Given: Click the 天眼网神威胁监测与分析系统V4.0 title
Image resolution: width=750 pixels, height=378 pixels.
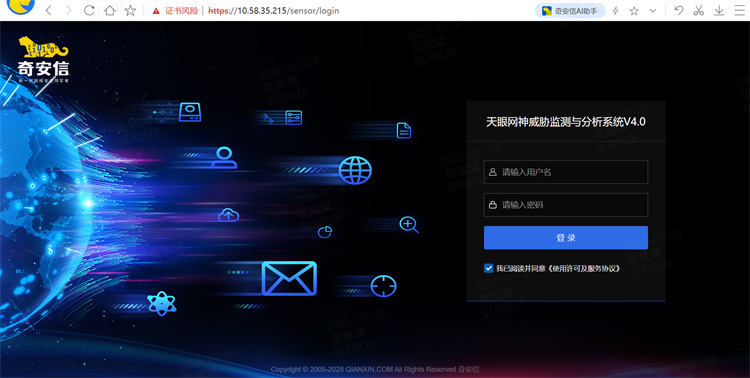Looking at the screenshot, I should [566, 122].
